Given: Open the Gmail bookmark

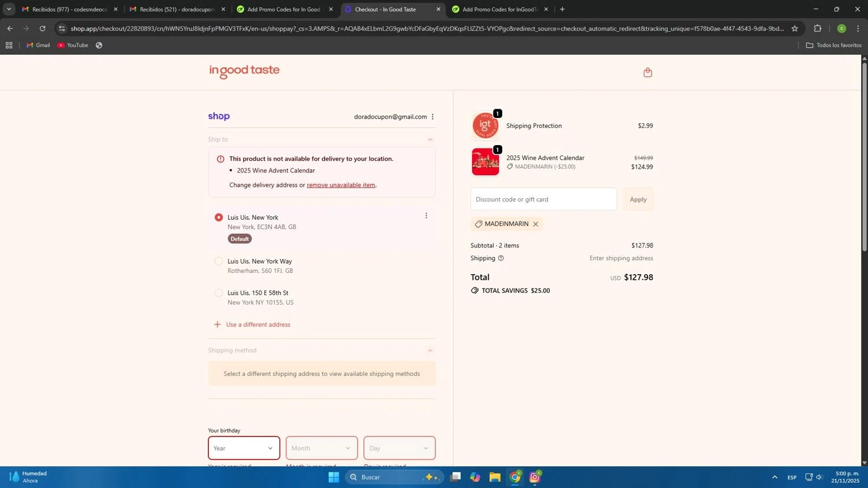Looking at the screenshot, I should click(x=38, y=45).
